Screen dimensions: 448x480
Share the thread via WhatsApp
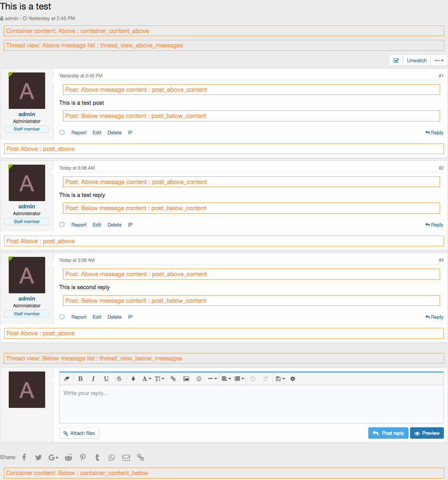coord(112,458)
